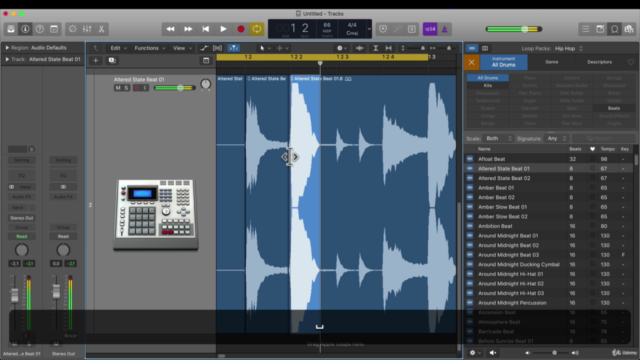This screenshot has height=360, width=640.
Task: Open the Library panel icon
Action: tap(11, 29)
